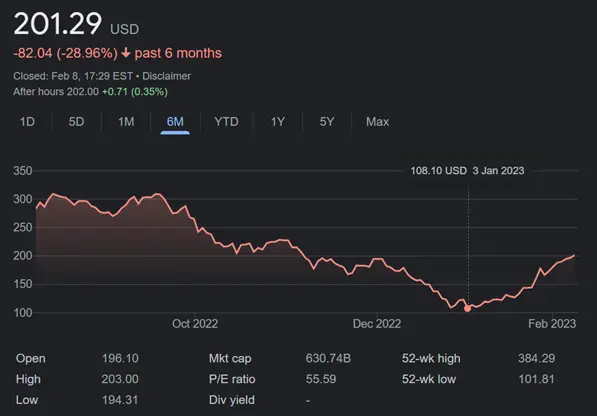Click the Dec 2022 axis label
Image resolution: width=597 pixels, height=416 pixels.
click(x=377, y=324)
